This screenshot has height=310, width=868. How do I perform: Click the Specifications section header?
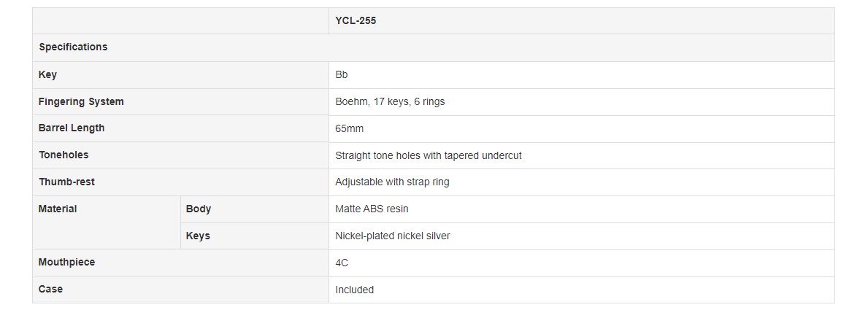click(73, 47)
